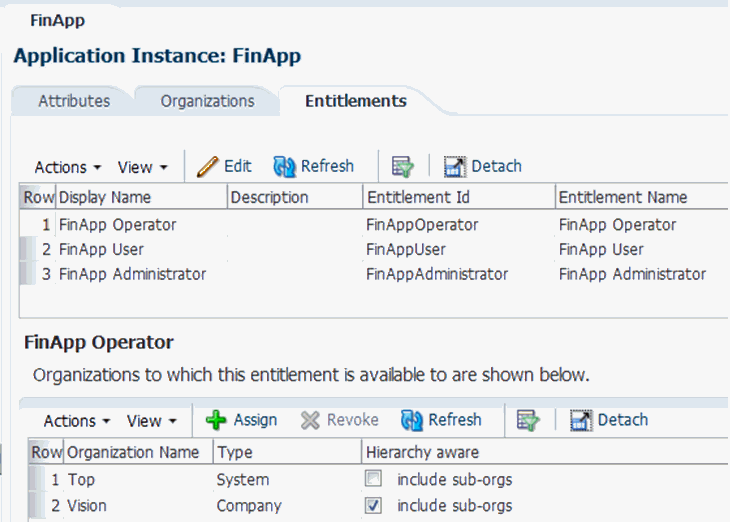Refresh the organizations table
The image size is (730, 522).
[441, 420]
